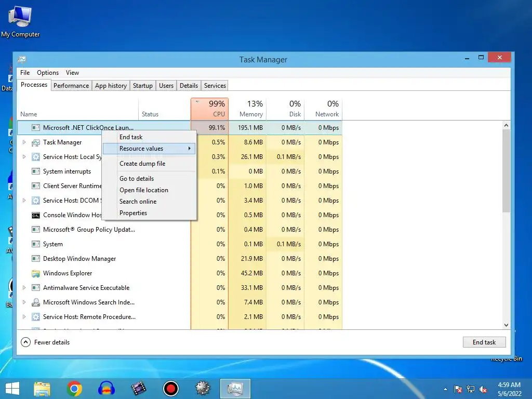Switch to the App history tab

pos(111,86)
